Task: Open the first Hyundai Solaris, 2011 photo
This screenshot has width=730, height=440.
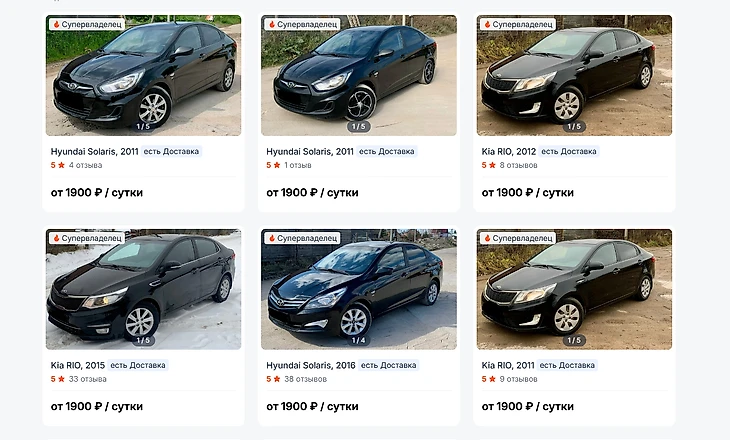Action: [143, 75]
